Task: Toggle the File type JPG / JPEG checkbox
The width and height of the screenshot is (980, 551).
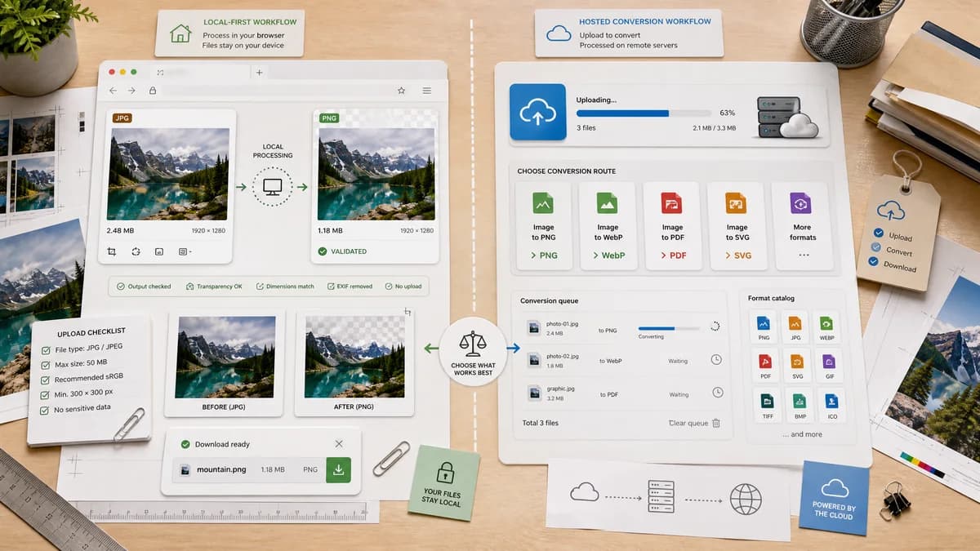Action: click(47, 351)
